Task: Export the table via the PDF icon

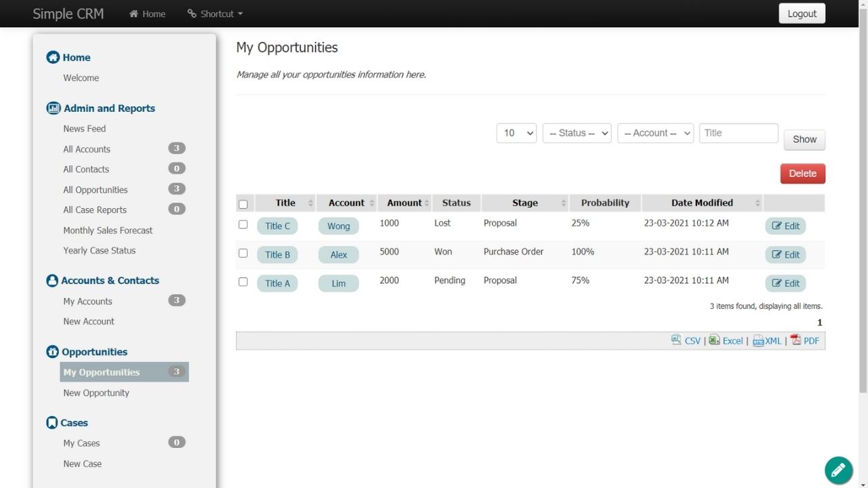Action: click(795, 340)
